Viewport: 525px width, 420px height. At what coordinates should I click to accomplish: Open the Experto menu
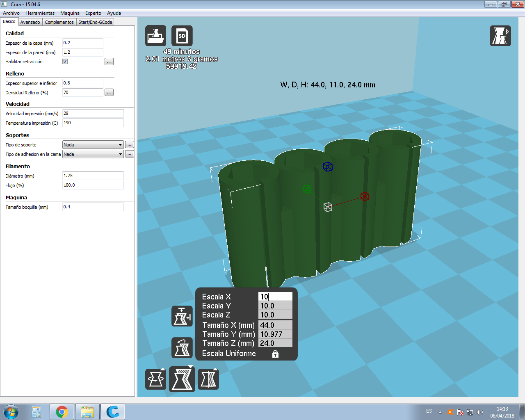[93, 13]
